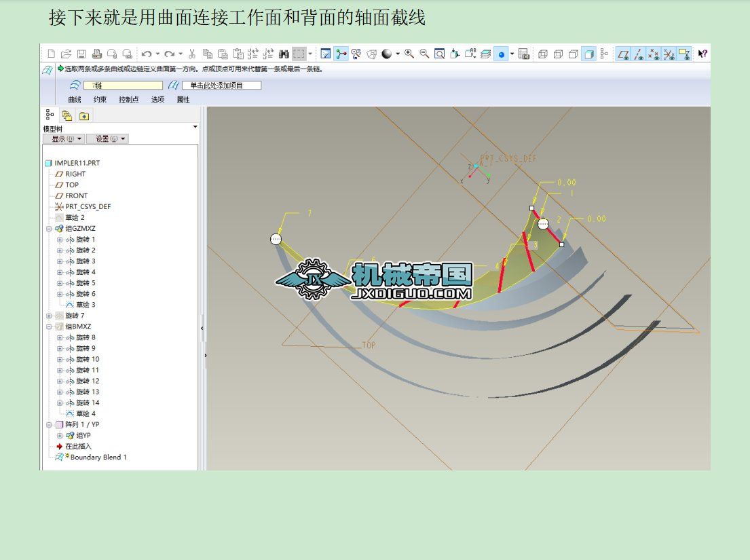Image resolution: width=750 pixels, height=560 pixels.
Task: Switch to the folder browser navigator tab
Action: (x=67, y=115)
